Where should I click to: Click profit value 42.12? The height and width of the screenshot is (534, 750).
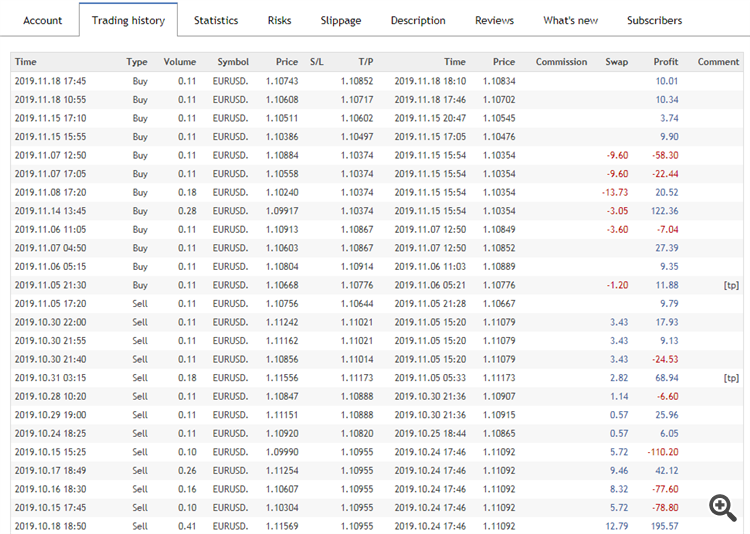pos(667,471)
